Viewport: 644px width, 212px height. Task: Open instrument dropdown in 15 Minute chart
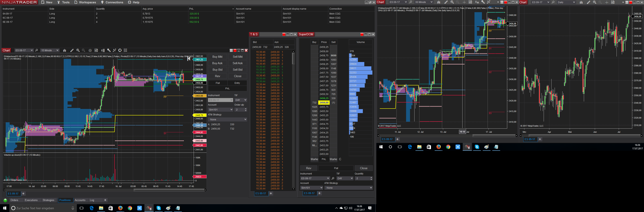click(24, 50)
